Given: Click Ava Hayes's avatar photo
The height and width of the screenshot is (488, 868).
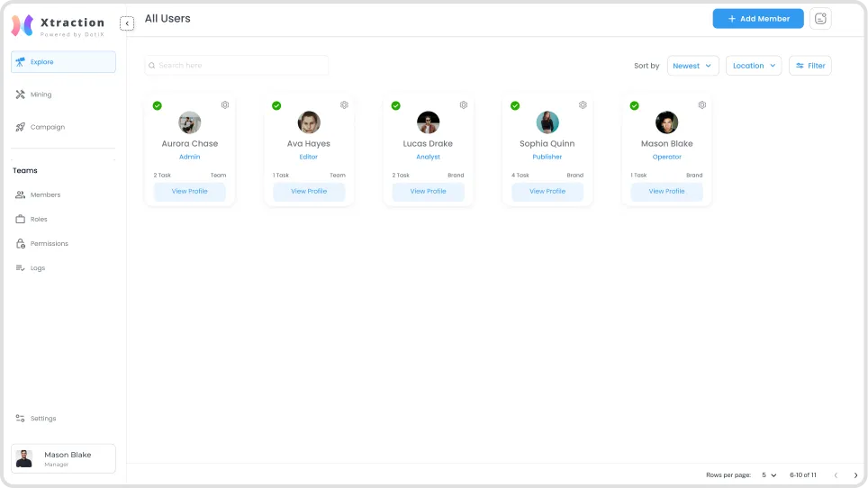Looking at the screenshot, I should point(309,122).
